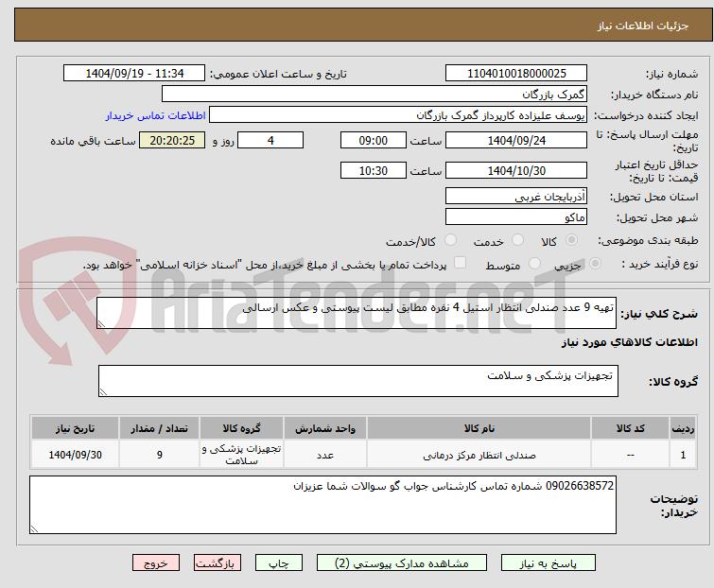Click the کد کالا column header
Viewport: 714px width, 588px height.
[x=630, y=428]
